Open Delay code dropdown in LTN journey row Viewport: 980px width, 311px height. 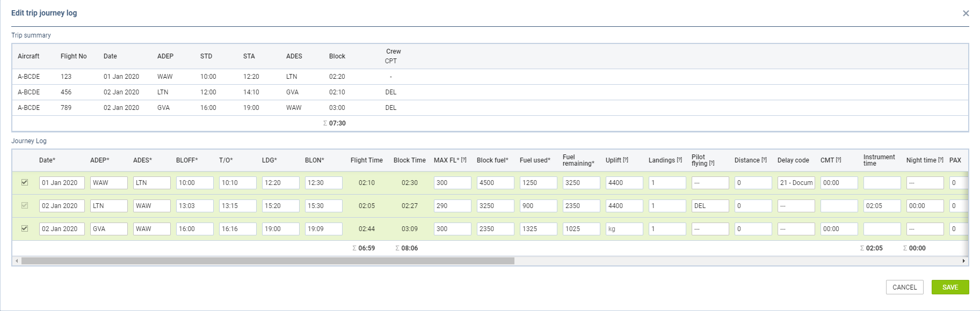(796, 206)
